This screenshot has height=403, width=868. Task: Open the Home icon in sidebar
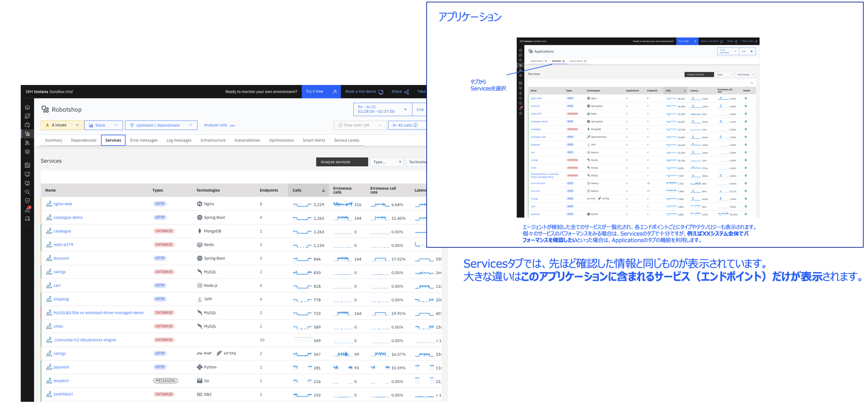(27, 107)
